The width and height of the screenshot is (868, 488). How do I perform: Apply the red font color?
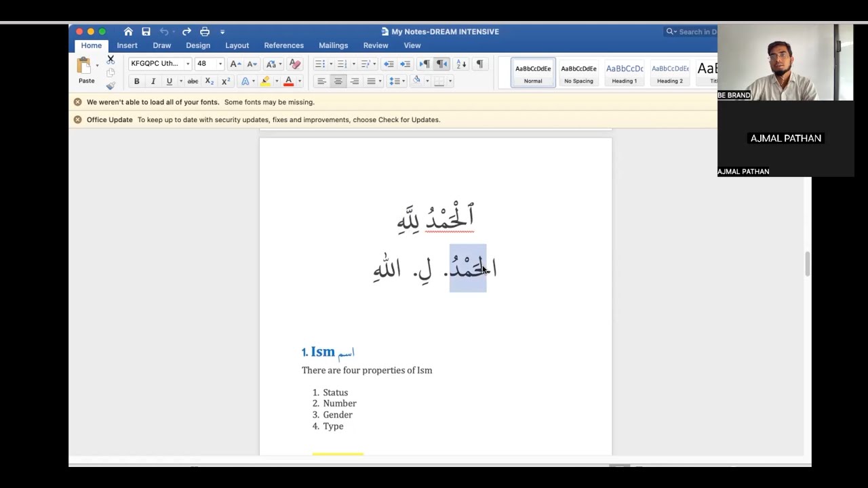(288, 81)
